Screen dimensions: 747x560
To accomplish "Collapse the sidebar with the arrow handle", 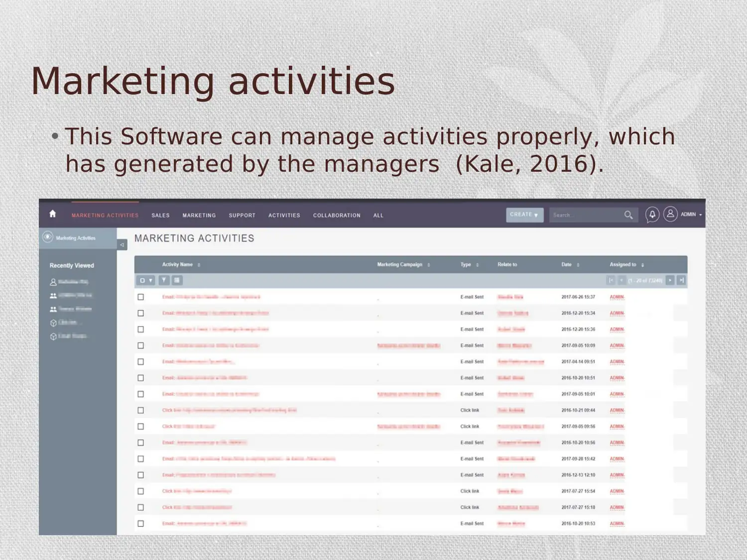I will tap(122, 244).
